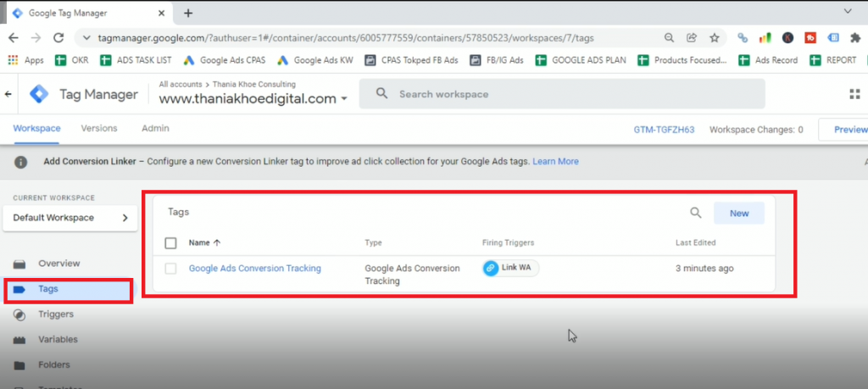Viewport: 868px width, 389px height.
Task: Check the Google Ads Conversion Tracking row
Action: [171, 269]
